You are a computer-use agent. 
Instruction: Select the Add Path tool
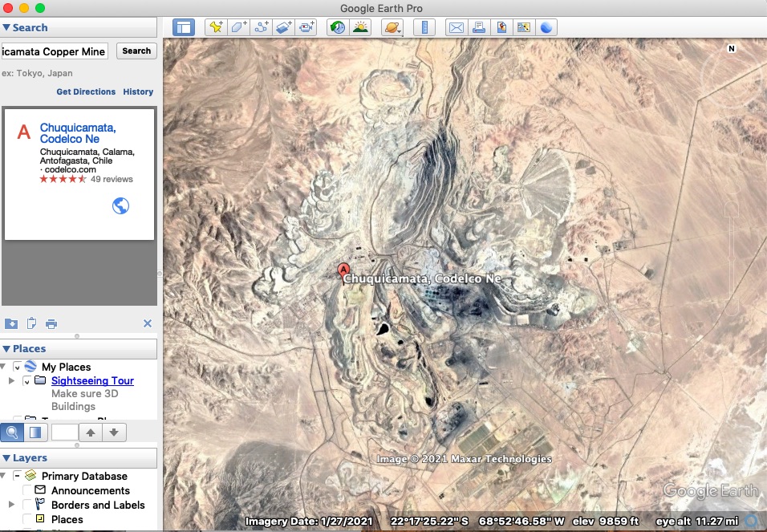point(261,27)
